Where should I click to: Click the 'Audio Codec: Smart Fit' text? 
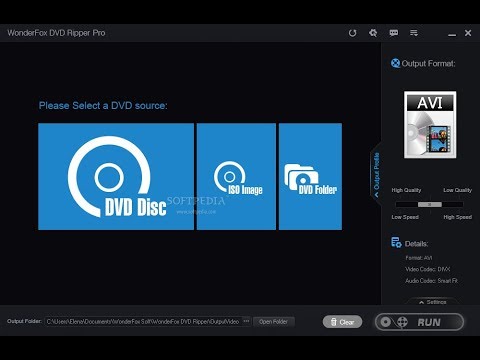431,281
